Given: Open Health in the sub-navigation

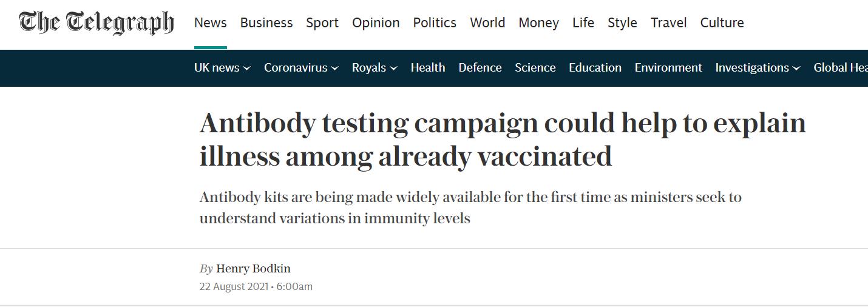Looking at the screenshot, I should pos(428,68).
